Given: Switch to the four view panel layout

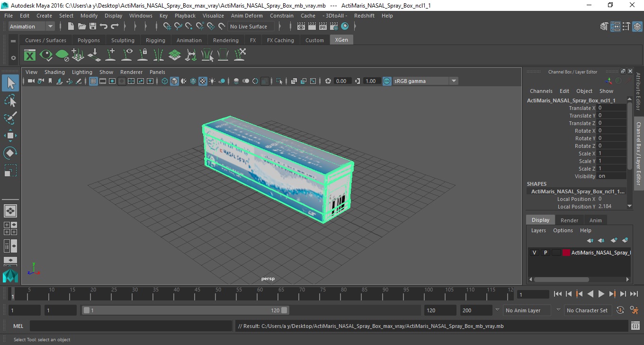Looking at the screenshot, I should [x=10, y=228].
